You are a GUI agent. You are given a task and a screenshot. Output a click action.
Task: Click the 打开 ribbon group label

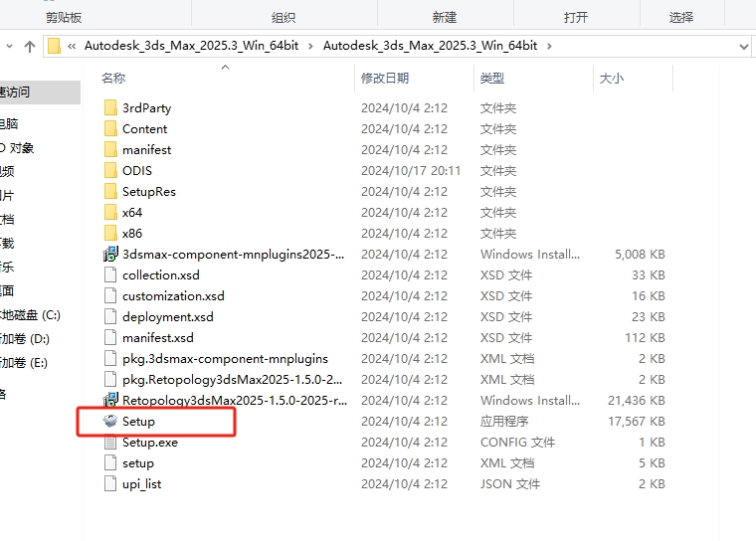[x=576, y=18]
